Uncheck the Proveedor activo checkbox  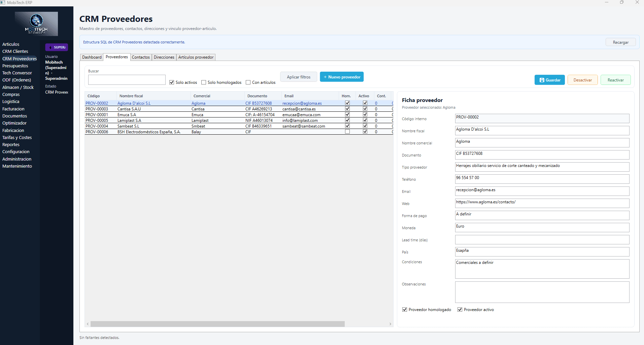[x=460, y=309]
